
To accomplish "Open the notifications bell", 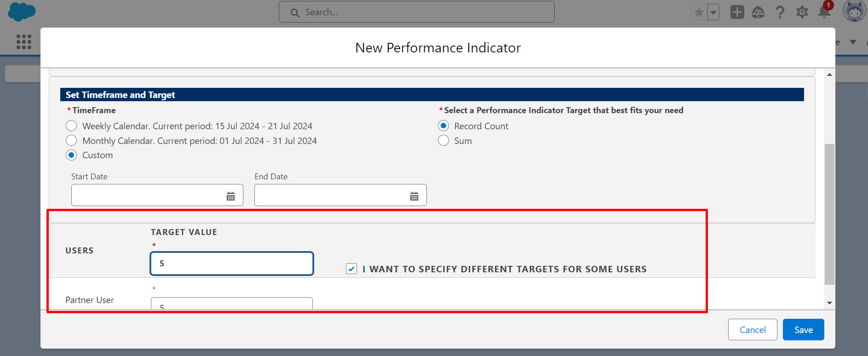I will (x=824, y=12).
